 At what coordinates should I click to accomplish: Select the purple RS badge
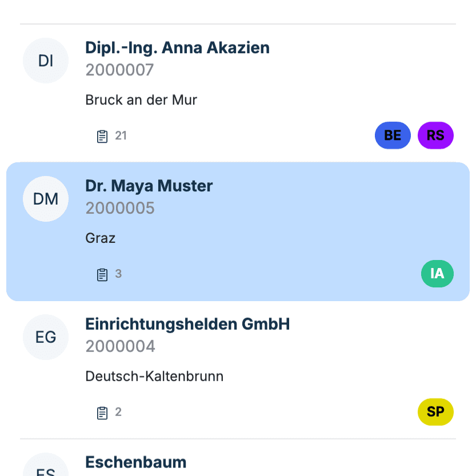[435, 135]
